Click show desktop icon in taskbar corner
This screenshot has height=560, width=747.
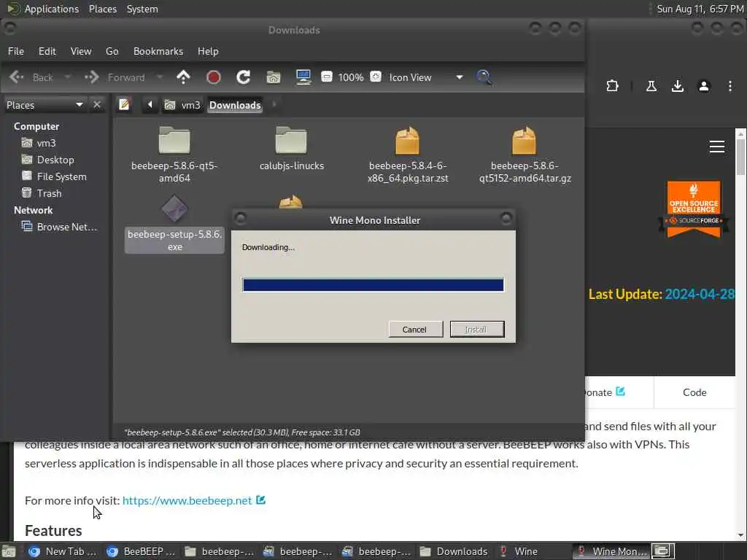9,551
